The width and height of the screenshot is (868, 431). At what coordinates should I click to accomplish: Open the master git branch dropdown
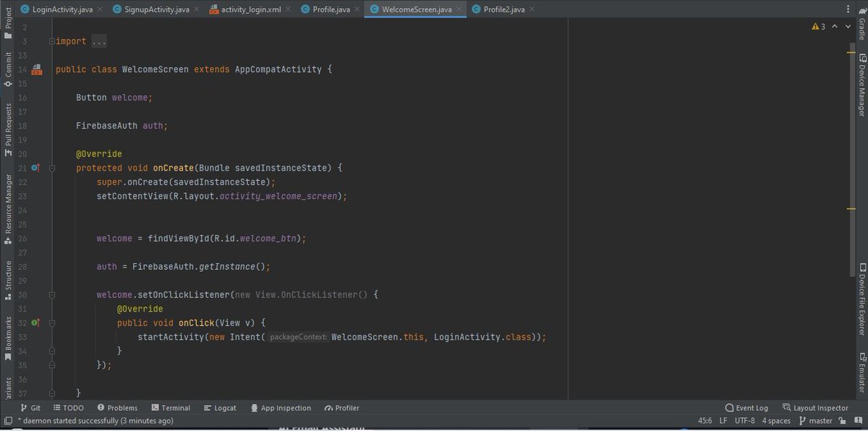click(815, 420)
